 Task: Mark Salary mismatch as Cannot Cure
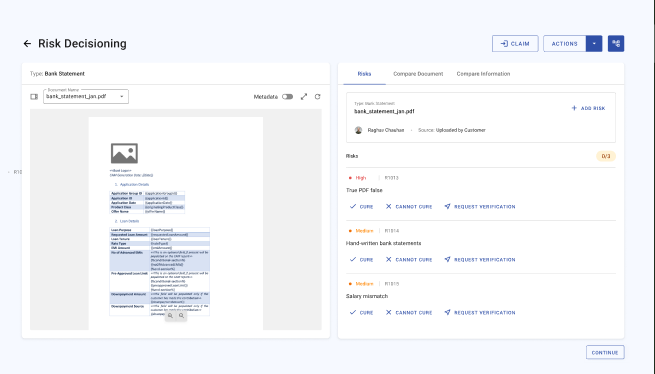[x=409, y=313]
